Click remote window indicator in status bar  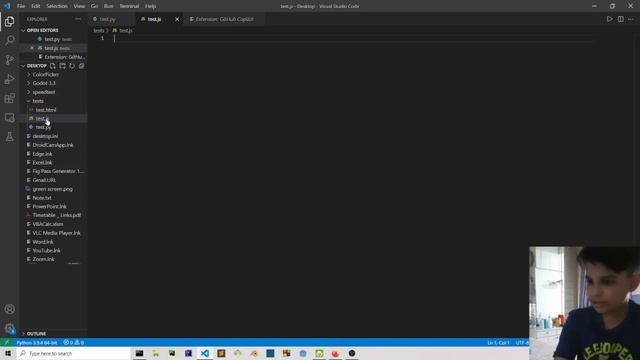tap(7, 342)
